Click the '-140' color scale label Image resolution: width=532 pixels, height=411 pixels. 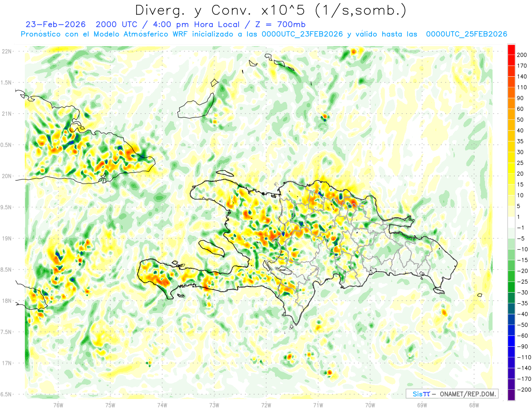(x=524, y=368)
